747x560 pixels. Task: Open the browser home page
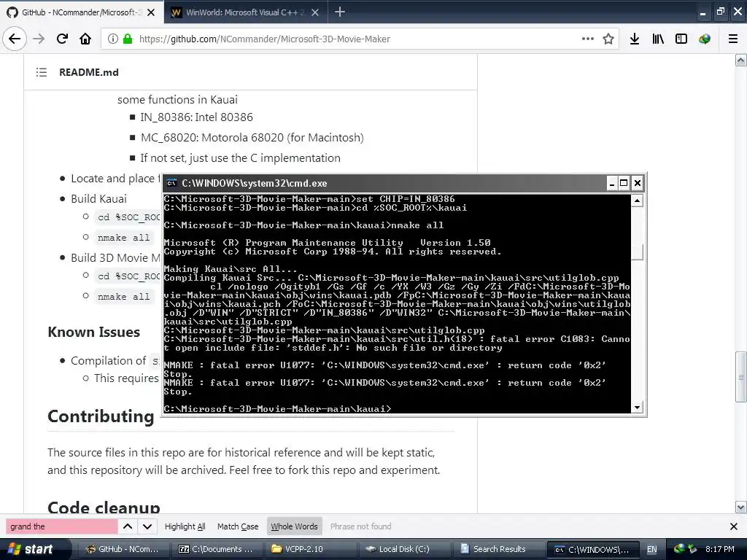tap(85, 39)
